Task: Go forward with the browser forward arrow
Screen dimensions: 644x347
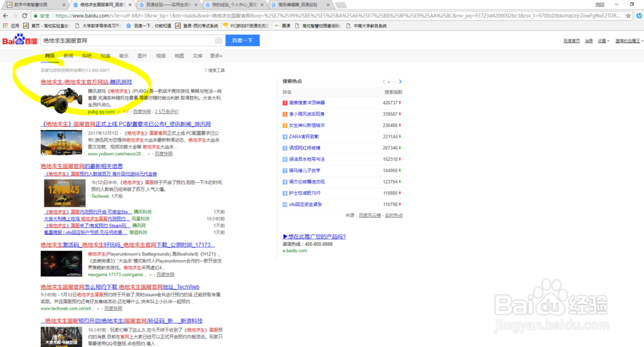Action: [15, 15]
